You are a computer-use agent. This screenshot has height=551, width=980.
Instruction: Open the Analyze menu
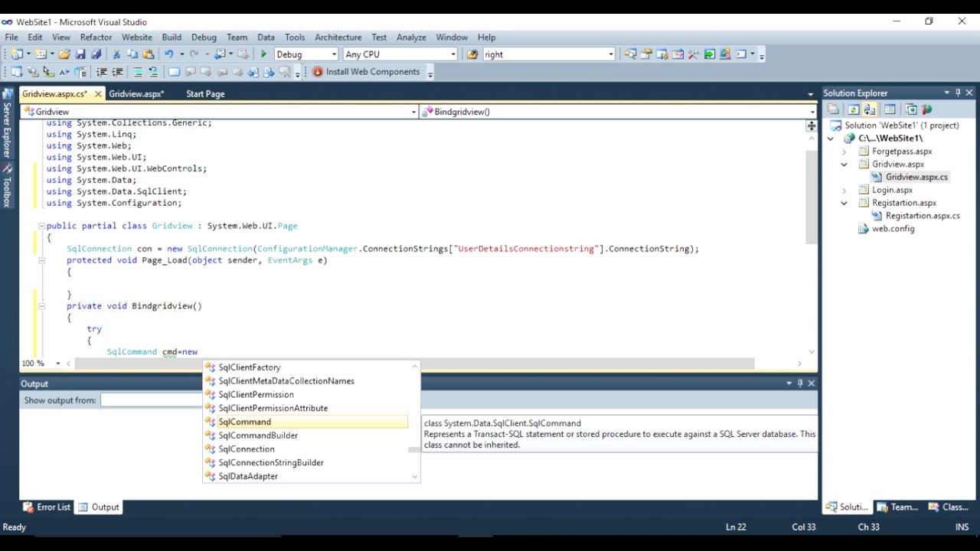click(411, 37)
